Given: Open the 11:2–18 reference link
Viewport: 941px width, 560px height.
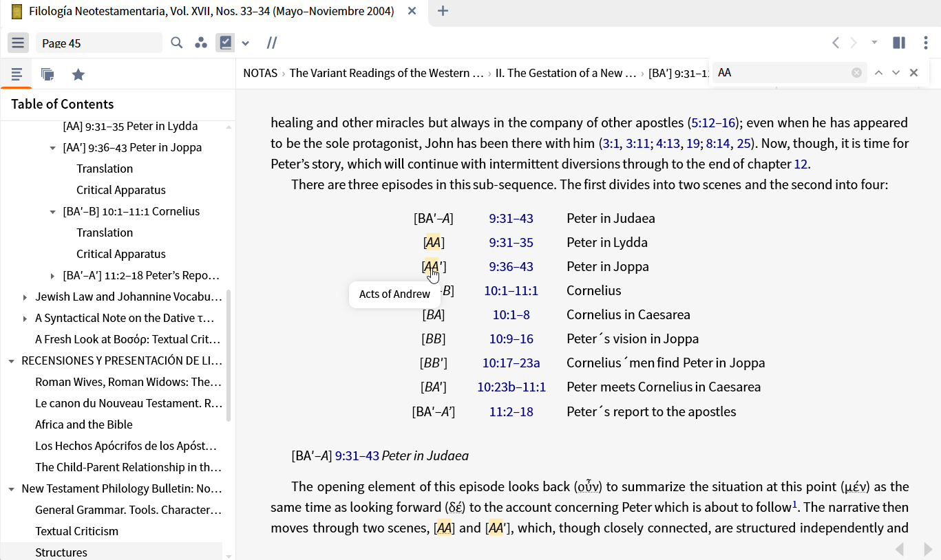Looking at the screenshot, I should point(511,411).
